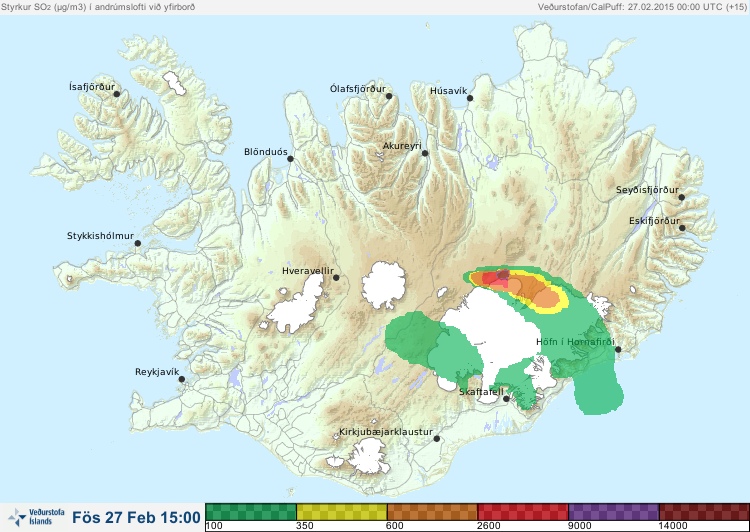Click the Akureyri map label
Screen dimensions: 750x532
tap(402, 146)
